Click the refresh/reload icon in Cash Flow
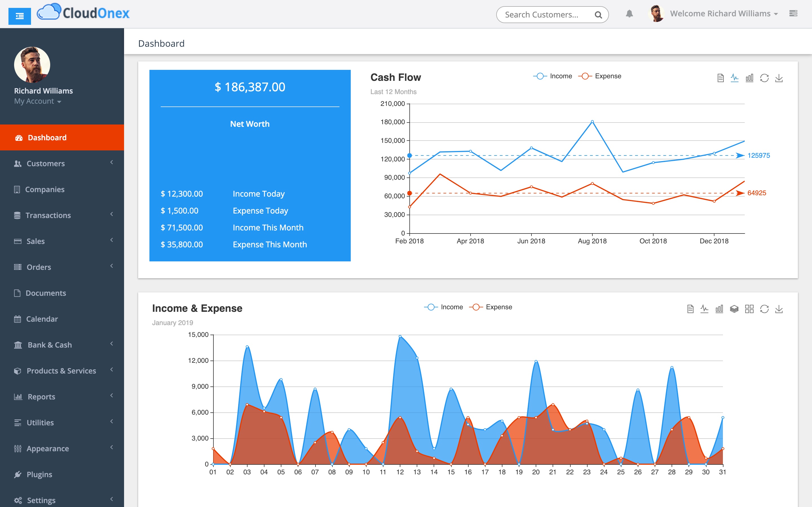This screenshot has height=507, width=812. click(x=764, y=77)
